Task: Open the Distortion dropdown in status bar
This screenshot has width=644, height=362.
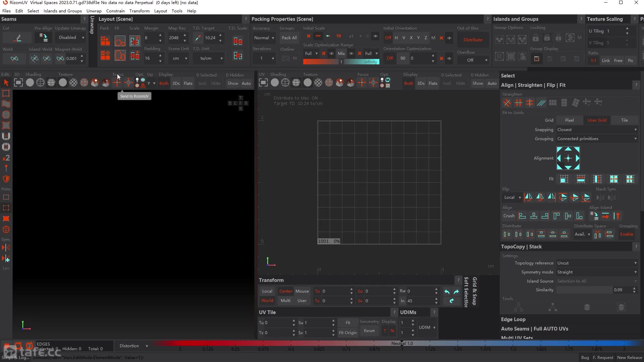Action: point(134,346)
